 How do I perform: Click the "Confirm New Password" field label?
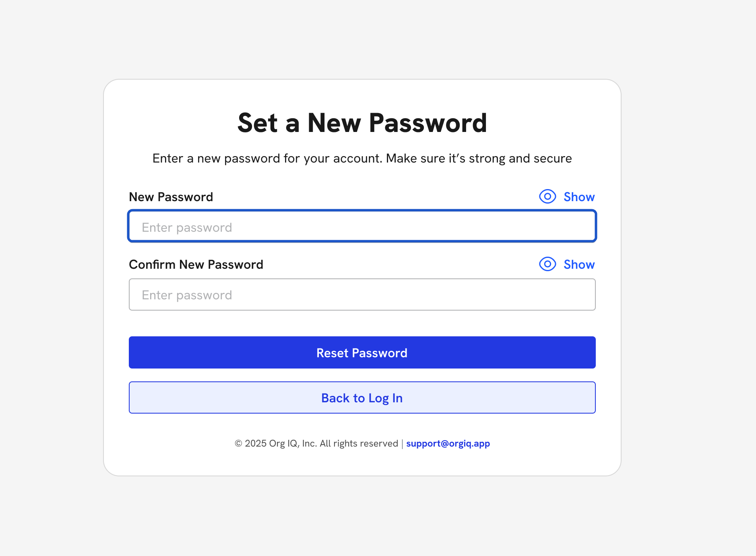(196, 264)
